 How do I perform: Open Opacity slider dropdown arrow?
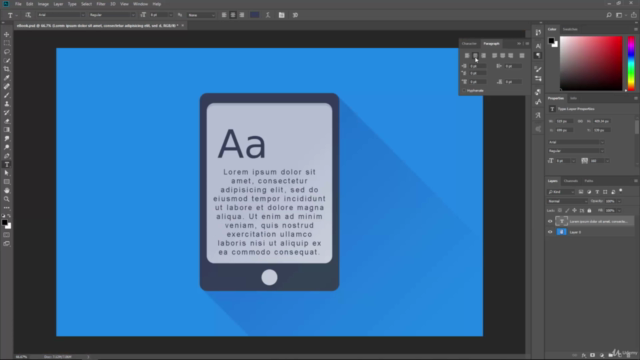click(x=619, y=201)
